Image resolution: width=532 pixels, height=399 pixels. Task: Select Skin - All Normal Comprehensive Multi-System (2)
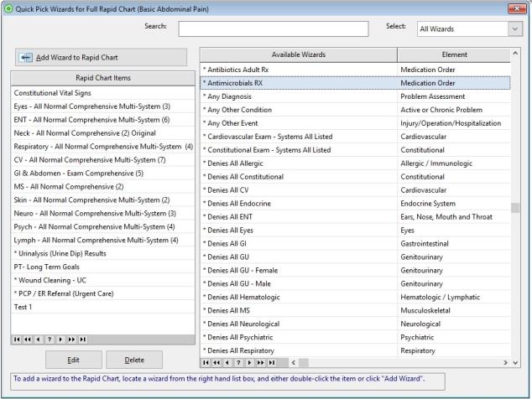[103, 200]
